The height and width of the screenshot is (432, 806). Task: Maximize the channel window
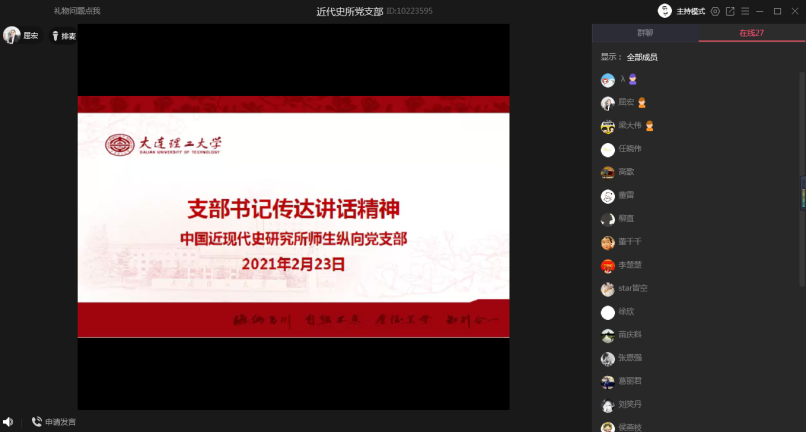click(x=777, y=11)
